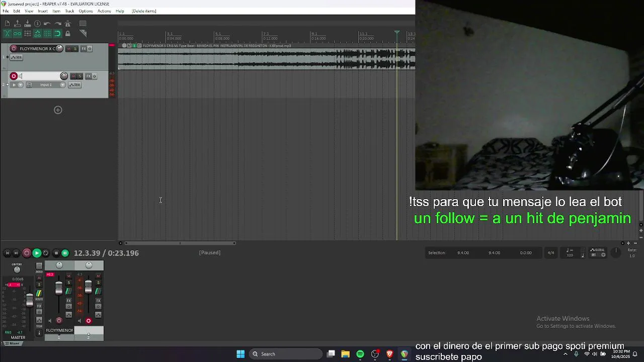Click the Open Project toolbar icon
This screenshot has height=362, width=644.
tap(17, 24)
